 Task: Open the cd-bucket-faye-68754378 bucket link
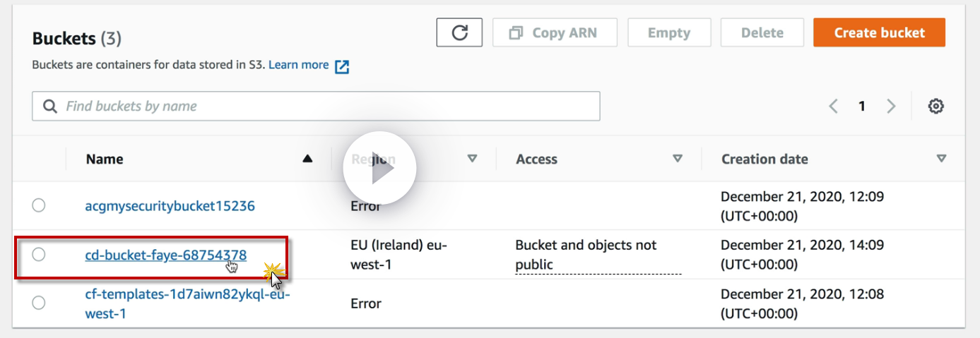[x=166, y=255]
